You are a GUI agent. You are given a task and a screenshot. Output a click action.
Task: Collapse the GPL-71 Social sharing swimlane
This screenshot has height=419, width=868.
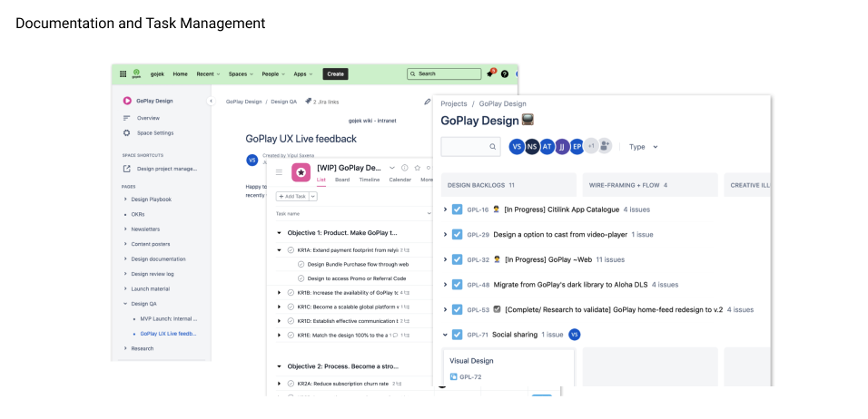point(445,335)
